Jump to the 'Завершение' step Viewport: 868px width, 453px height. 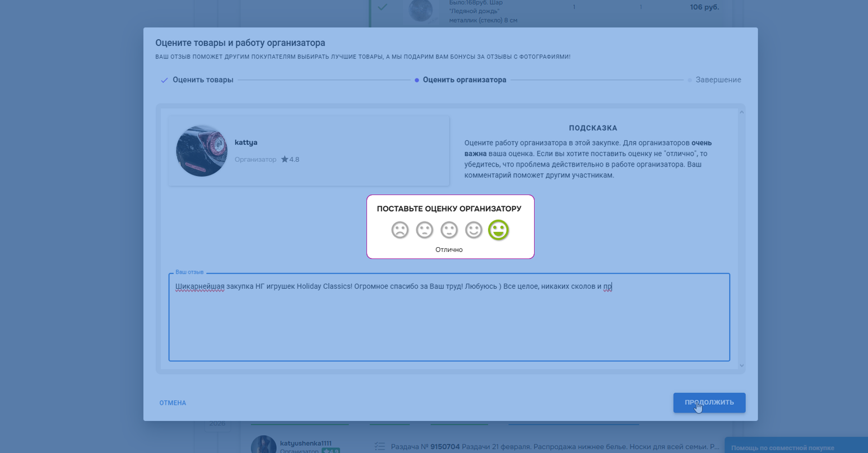pos(718,80)
